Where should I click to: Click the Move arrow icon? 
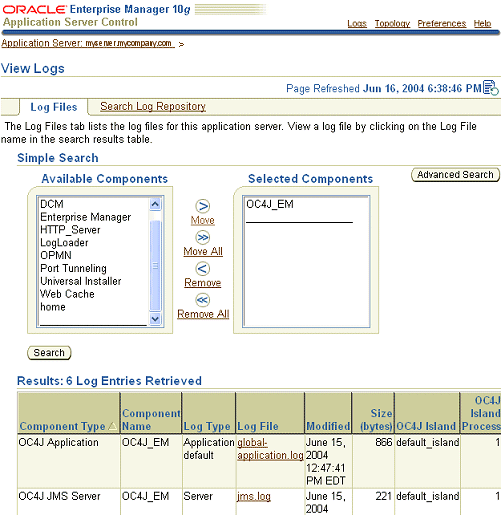coord(203,206)
